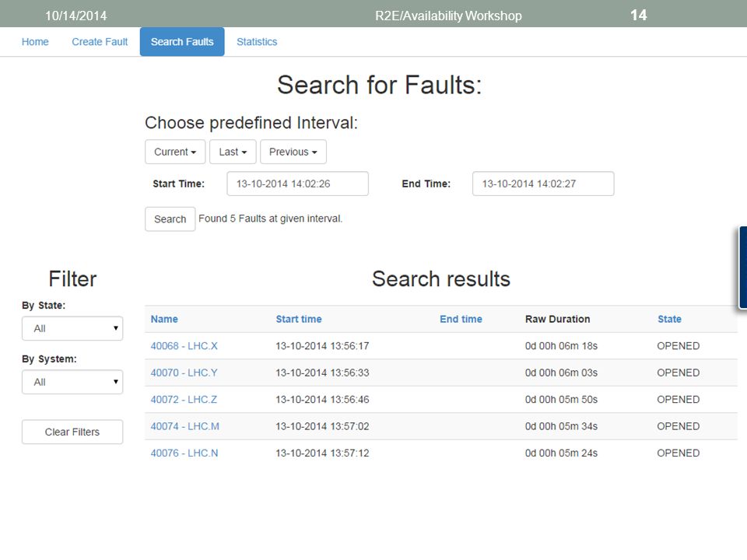Click duration 0d 00h 06m 18s
The width and height of the screenshot is (747, 560).
click(x=561, y=345)
